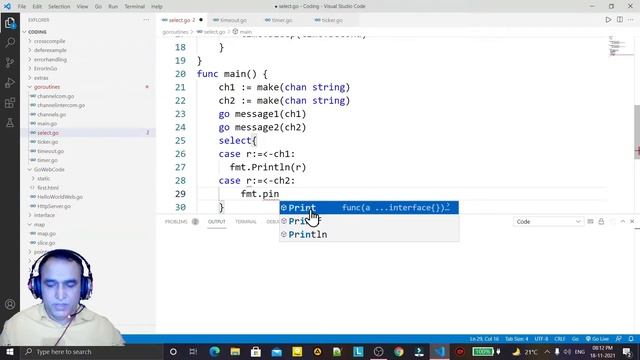The width and height of the screenshot is (640, 360).
Task: Open editor More Actions ellipsis
Action: coord(631,20)
